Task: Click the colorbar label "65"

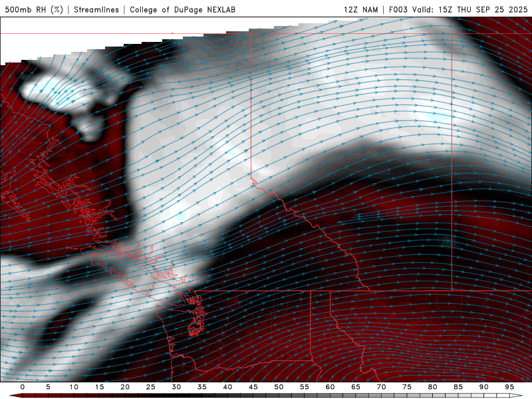Action: [356, 387]
